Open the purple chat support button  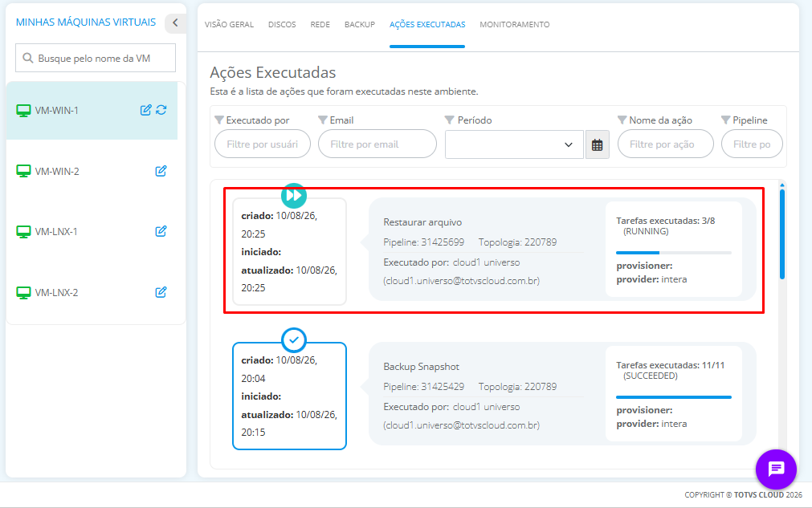(776, 469)
